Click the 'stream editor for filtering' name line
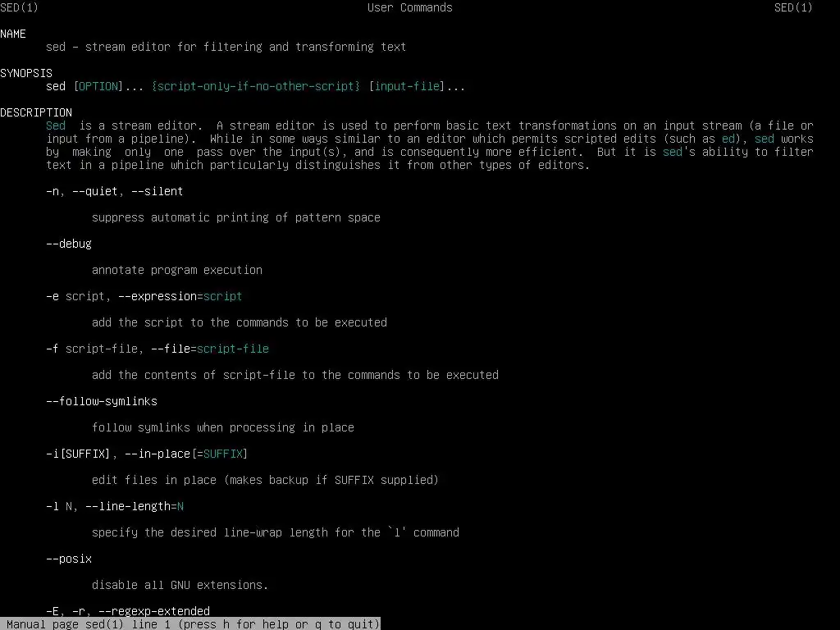840x630 pixels. click(226, 47)
